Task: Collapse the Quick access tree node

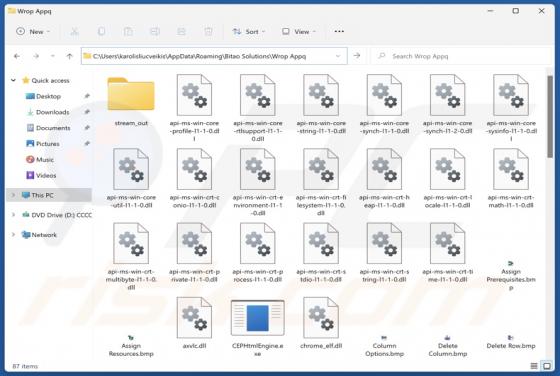Action: 13,80
